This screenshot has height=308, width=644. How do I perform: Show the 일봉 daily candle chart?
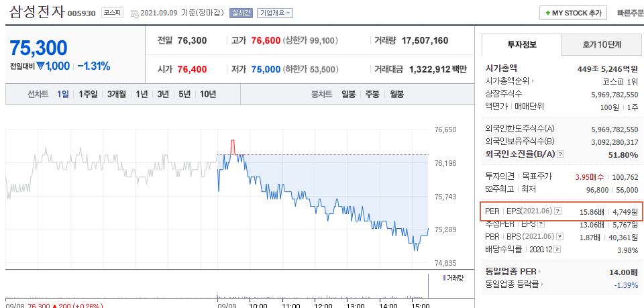(348, 94)
